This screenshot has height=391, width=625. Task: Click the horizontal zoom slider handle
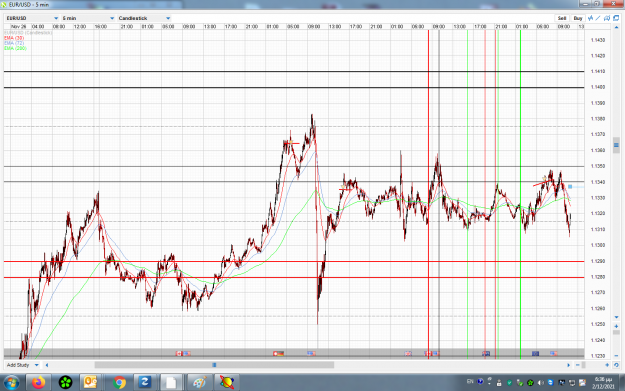pyautogui.click(x=584, y=365)
